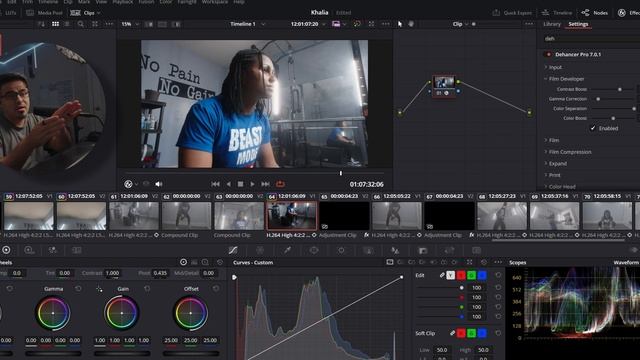Open the Power Window palette icon
Image resolution: width=640 pixels, height=360 pixels.
point(314,250)
